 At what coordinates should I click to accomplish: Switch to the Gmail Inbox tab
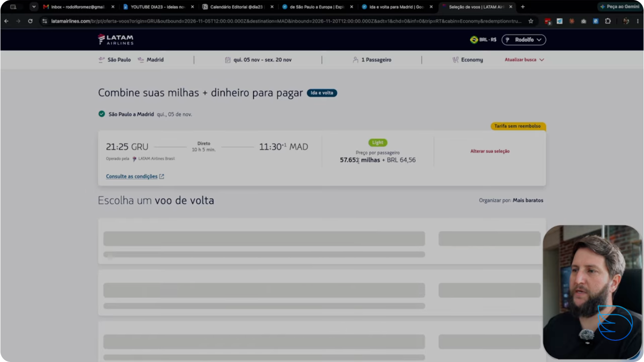click(78, 7)
